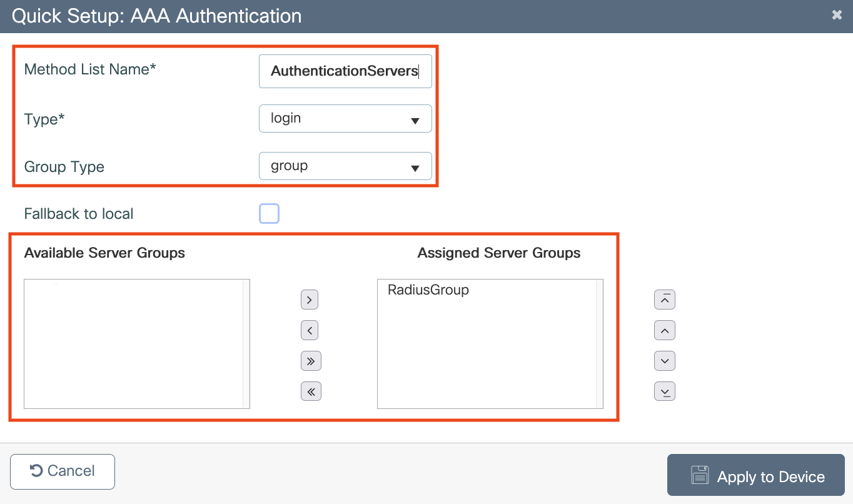Enable the Fallback to local checkbox

269,214
